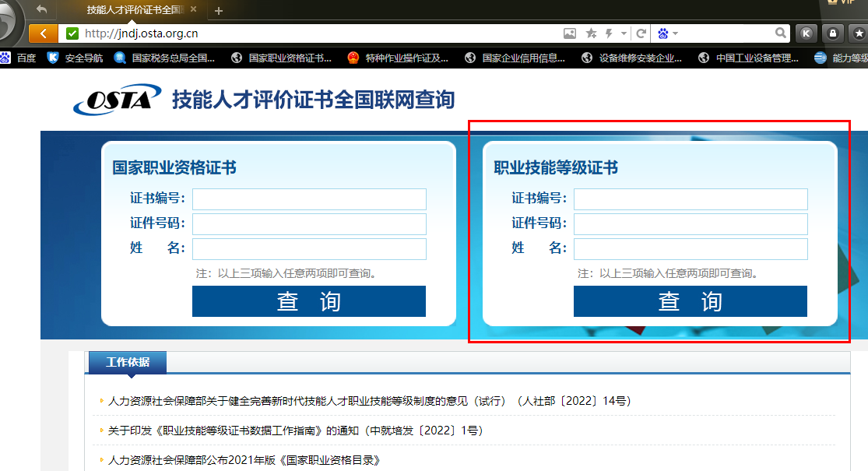Click the picture icon in the address bar
This screenshot has width=868, height=471.
tap(570, 33)
